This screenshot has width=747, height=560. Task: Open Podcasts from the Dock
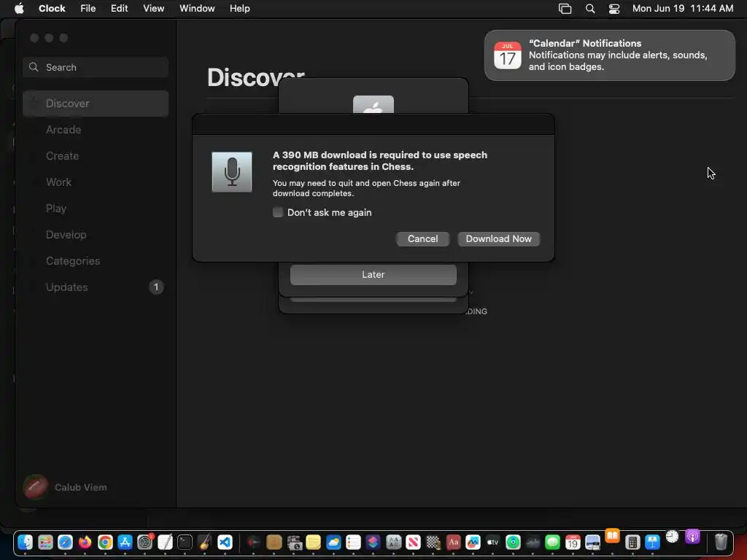click(693, 537)
